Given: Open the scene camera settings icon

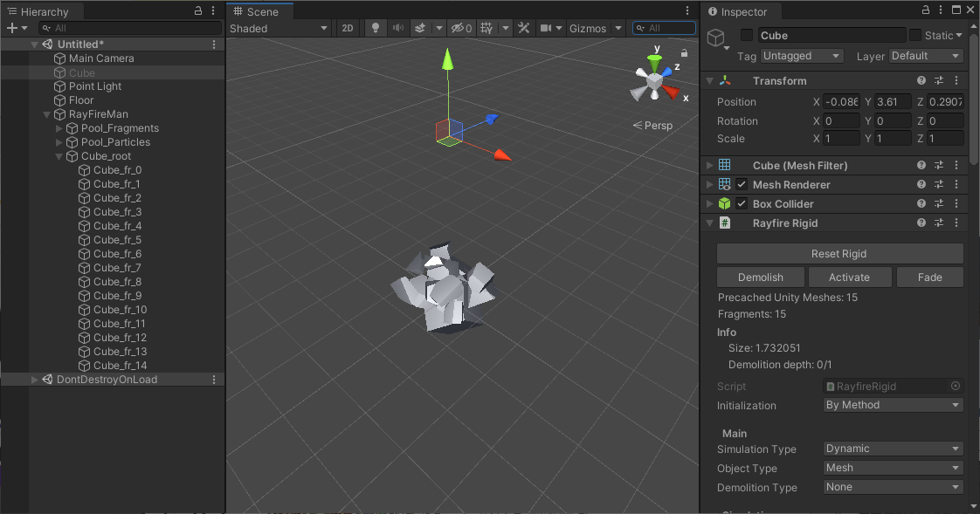Looking at the screenshot, I should tap(546, 28).
